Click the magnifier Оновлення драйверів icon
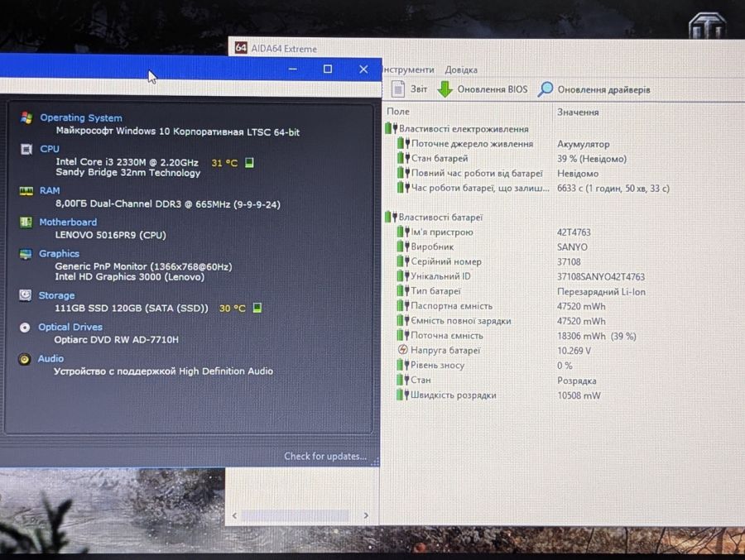 (545, 89)
